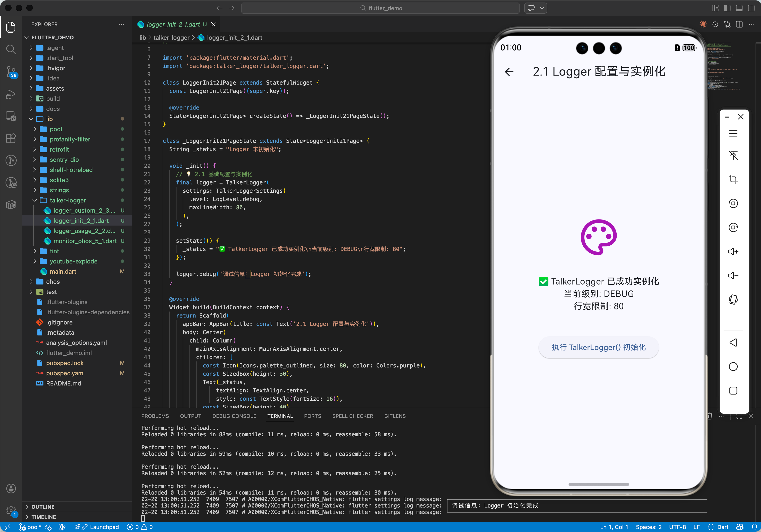Toggle secondary side bar layout button
761x532 pixels.
coord(751,8)
